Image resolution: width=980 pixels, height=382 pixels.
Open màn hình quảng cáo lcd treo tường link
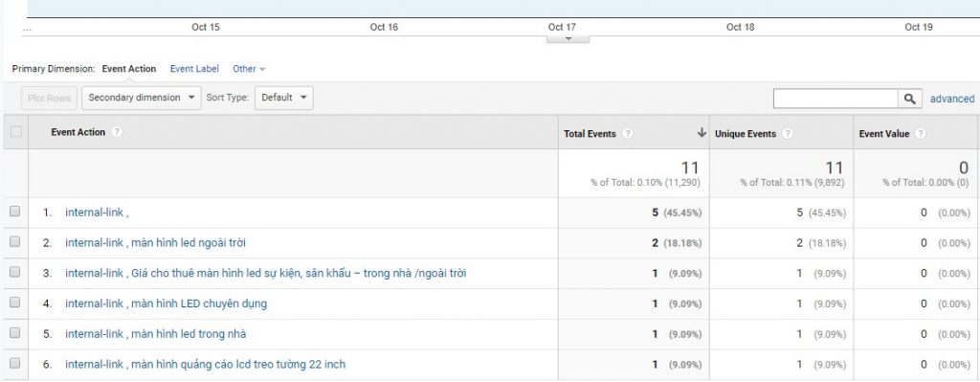pos(205,365)
